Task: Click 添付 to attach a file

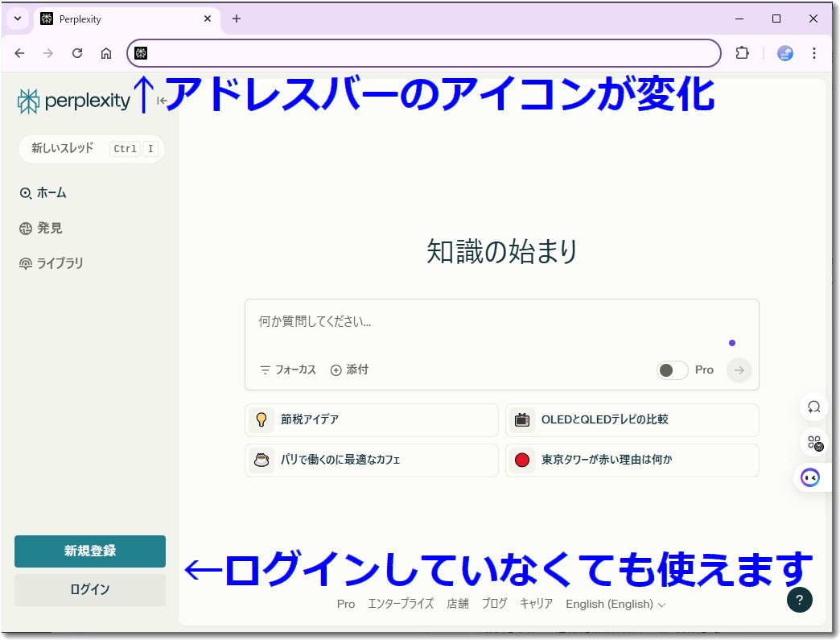Action: tap(349, 370)
